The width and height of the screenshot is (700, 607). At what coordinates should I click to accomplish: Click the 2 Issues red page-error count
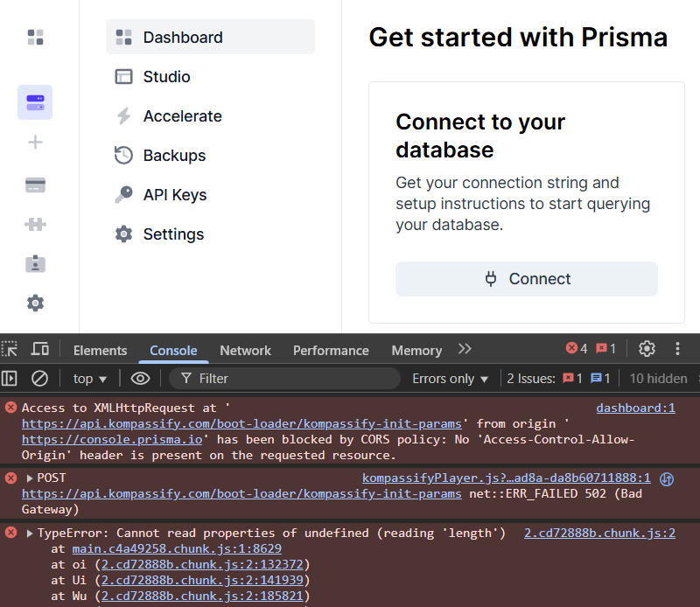(573, 379)
